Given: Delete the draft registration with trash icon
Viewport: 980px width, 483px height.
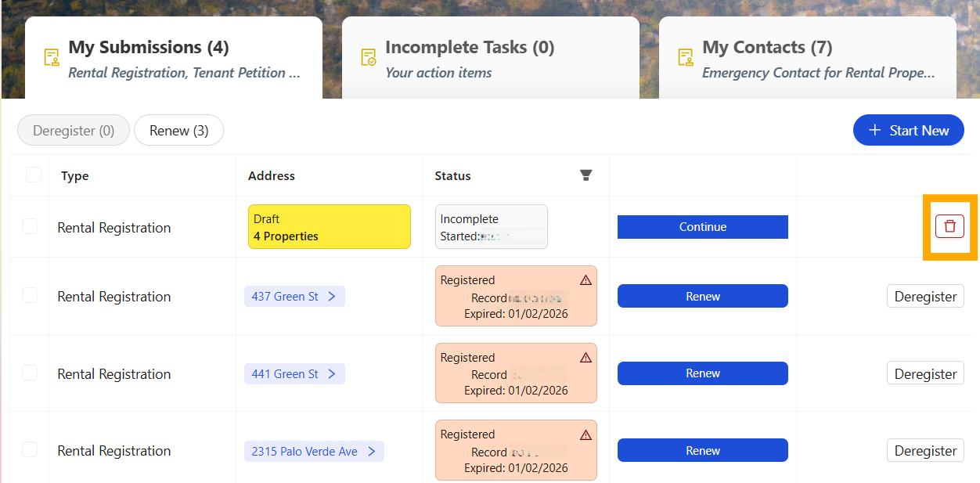Looking at the screenshot, I should [949, 226].
